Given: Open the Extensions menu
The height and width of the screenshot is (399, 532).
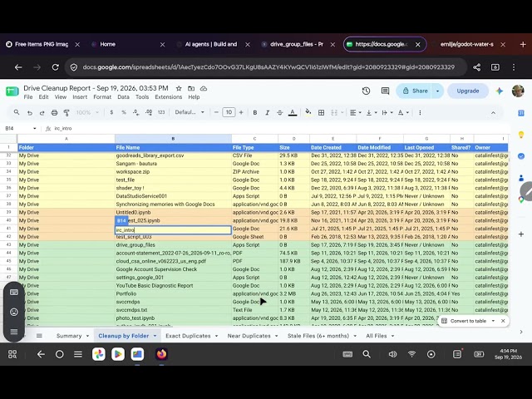Looking at the screenshot, I should (168, 97).
